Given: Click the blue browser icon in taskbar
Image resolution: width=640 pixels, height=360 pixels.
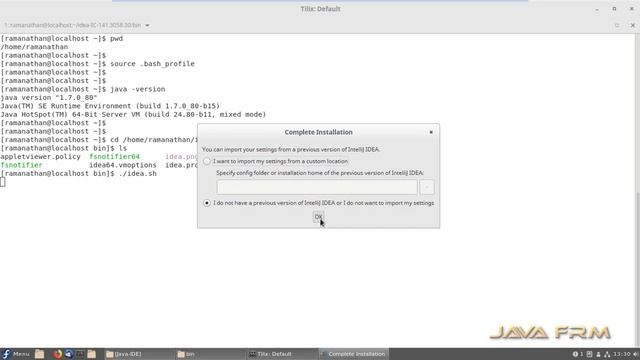Looking at the screenshot, I should 69,354.
